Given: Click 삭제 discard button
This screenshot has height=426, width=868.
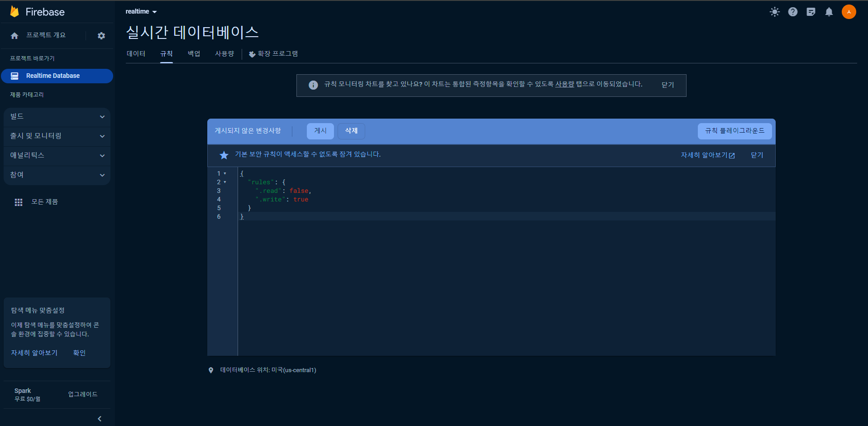Looking at the screenshot, I should (x=351, y=131).
